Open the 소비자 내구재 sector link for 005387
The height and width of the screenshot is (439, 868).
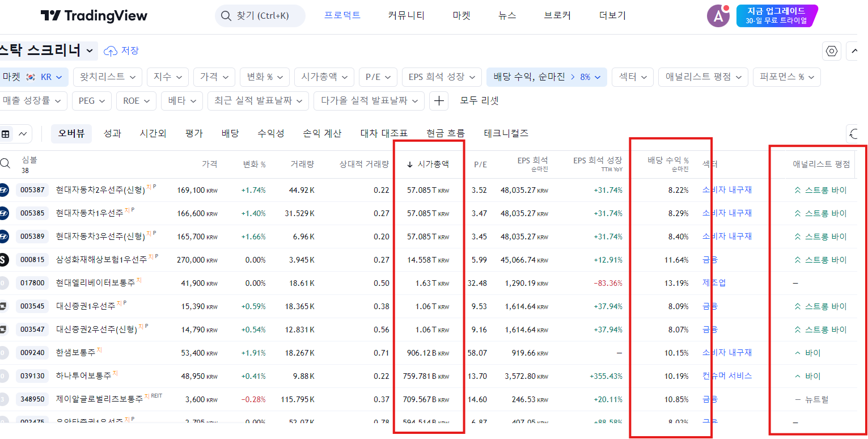(727, 190)
